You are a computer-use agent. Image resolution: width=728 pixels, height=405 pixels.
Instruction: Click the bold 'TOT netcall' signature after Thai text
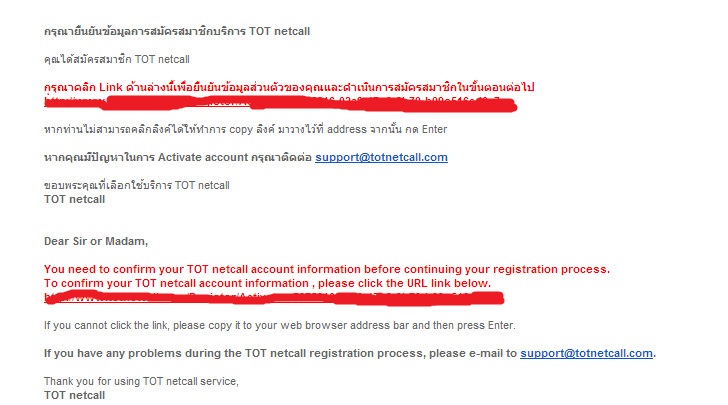[x=75, y=200]
